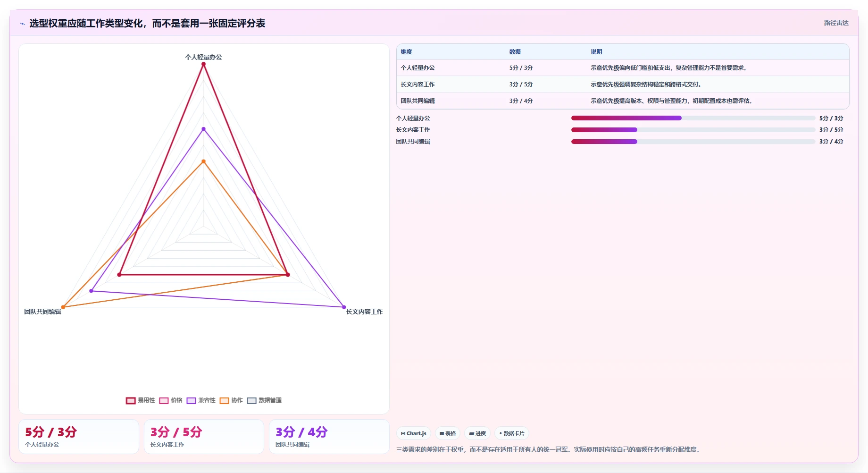Click the 5分 / 3分 table data cell
This screenshot has height=473, width=868.
[521, 68]
